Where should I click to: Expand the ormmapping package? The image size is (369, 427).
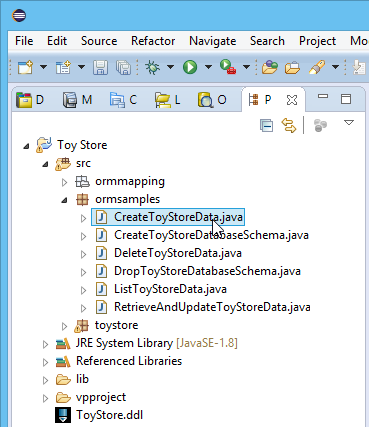coord(64,182)
